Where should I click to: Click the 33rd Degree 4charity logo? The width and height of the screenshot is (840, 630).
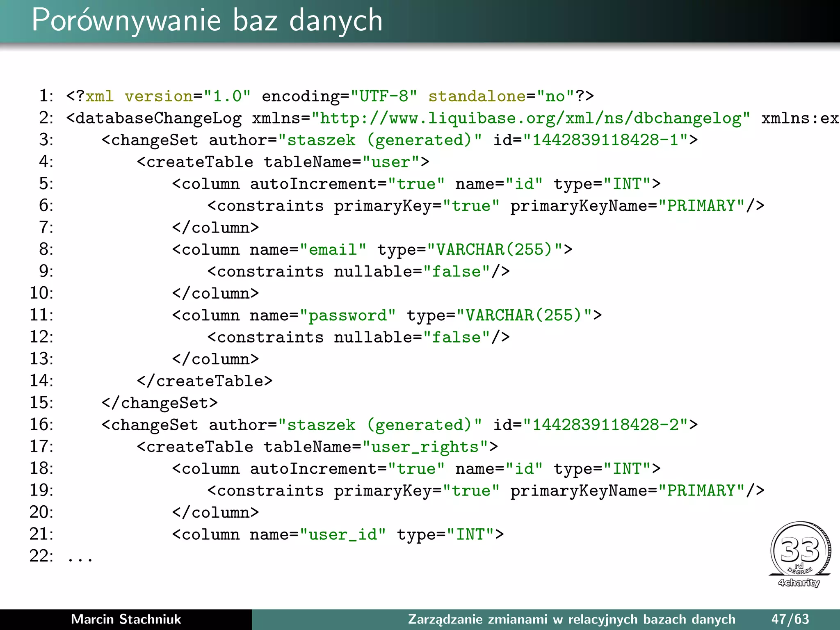point(800,555)
